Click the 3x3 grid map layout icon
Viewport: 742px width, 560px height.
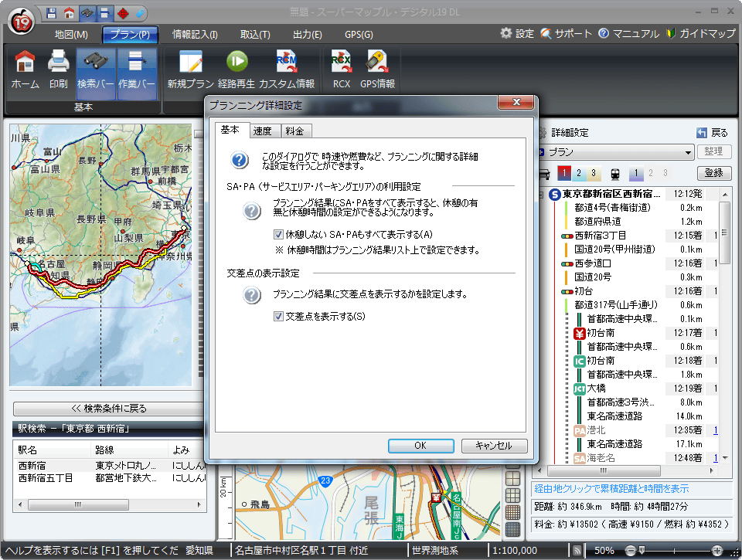click(513, 496)
